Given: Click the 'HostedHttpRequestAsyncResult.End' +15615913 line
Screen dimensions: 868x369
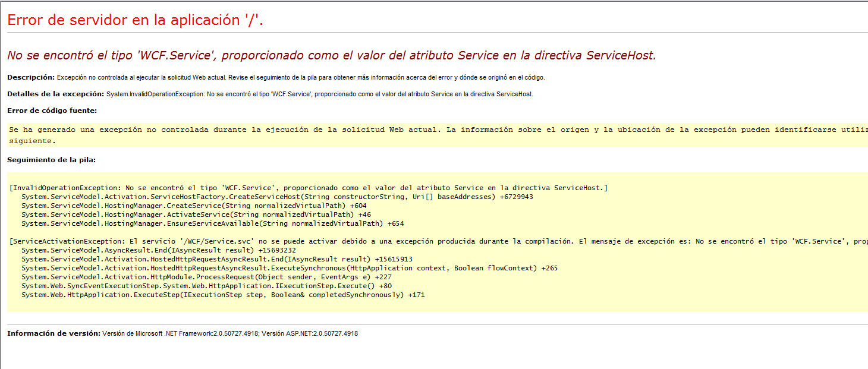Looking at the screenshot, I should click(217, 259).
